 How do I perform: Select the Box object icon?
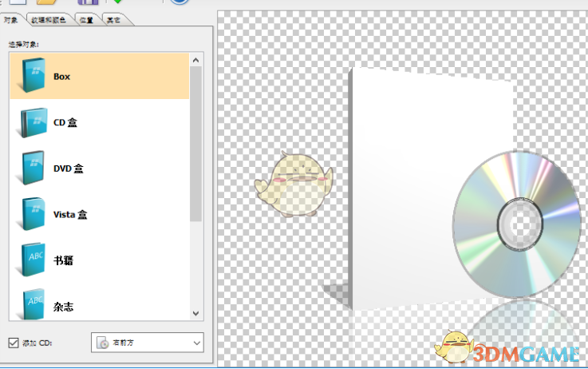click(x=34, y=77)
